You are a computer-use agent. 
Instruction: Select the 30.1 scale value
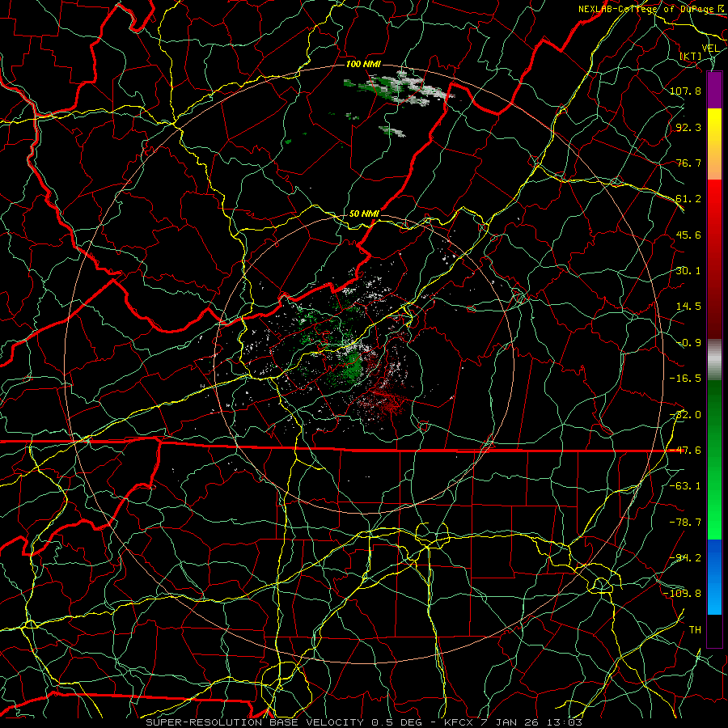pyautogui.click(x=688, y=271)
